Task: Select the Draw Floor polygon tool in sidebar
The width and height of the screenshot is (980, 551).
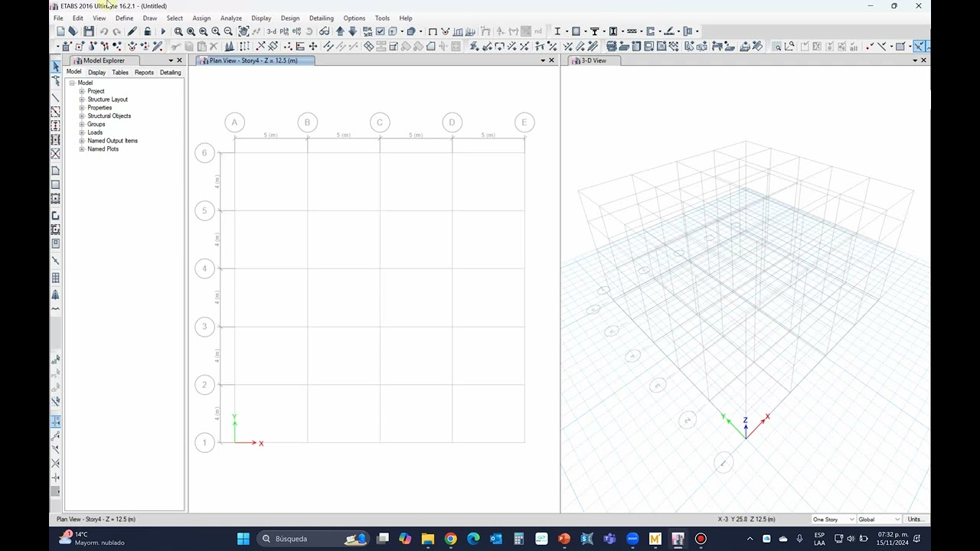Action: (x=55, y=171)
